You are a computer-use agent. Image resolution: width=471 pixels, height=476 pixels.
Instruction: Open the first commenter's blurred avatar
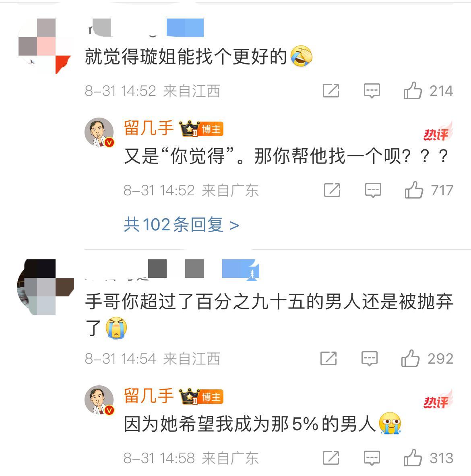[x=45, y=46]
